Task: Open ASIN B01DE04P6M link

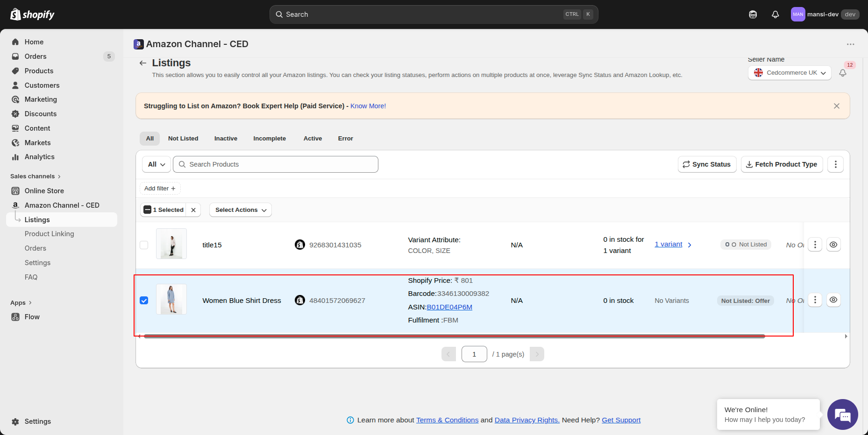Action: click(449, 307)
